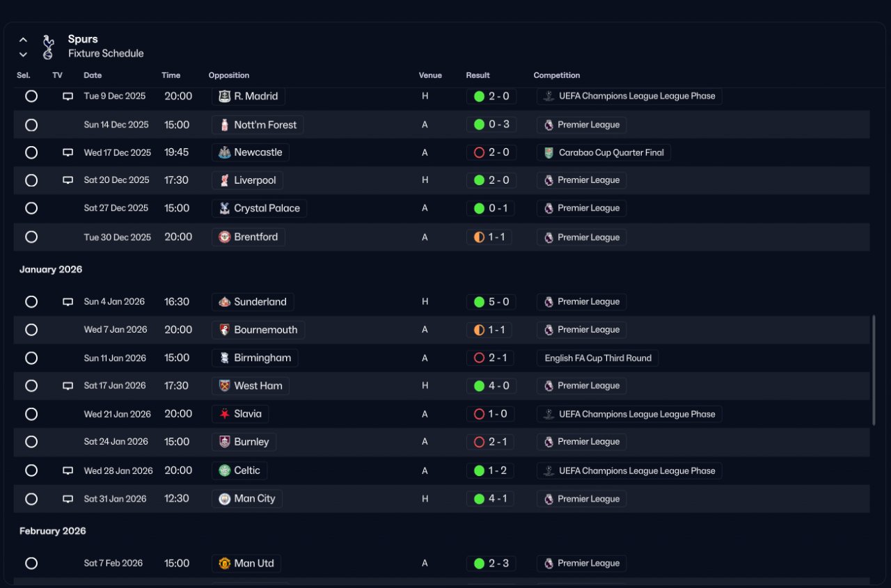Click the Burnley club crest
The height and width of the screenshot is (588, 891).
(x=224, y=442)
